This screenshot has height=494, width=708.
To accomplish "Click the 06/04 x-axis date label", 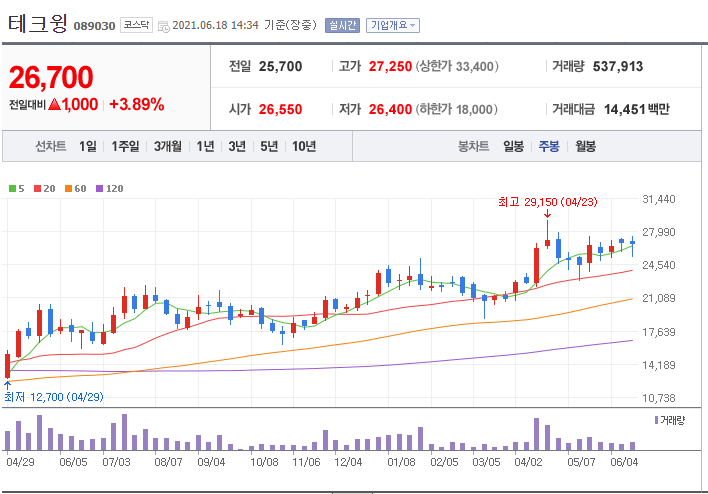I will tap(624, 462).
